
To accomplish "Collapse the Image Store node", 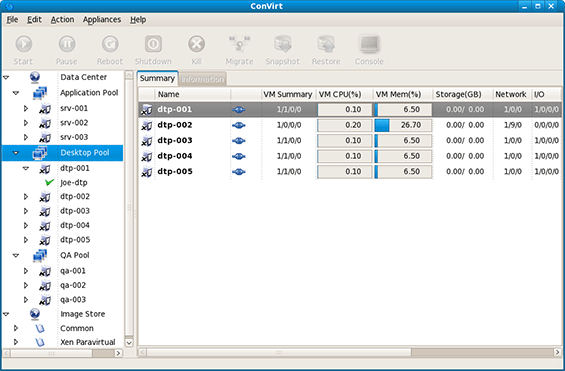I will pyautogui.click(x=6, y=314).
